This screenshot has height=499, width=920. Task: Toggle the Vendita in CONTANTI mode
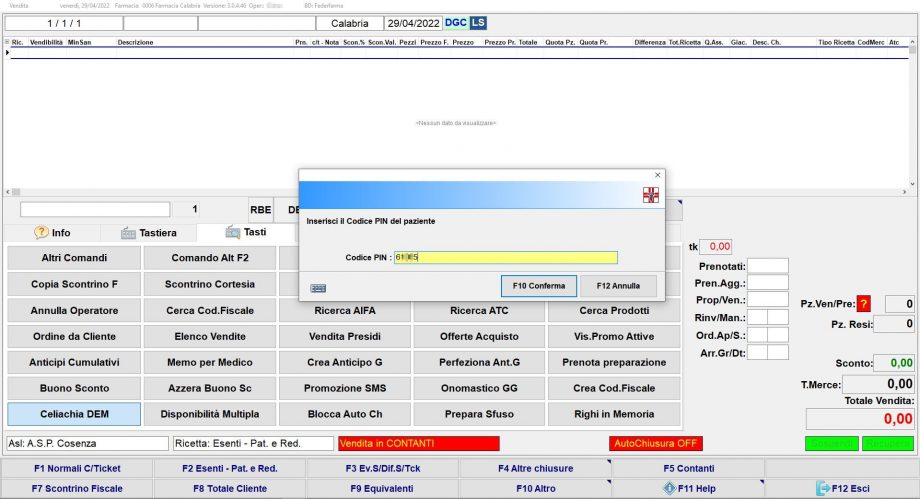click(418, 443)
